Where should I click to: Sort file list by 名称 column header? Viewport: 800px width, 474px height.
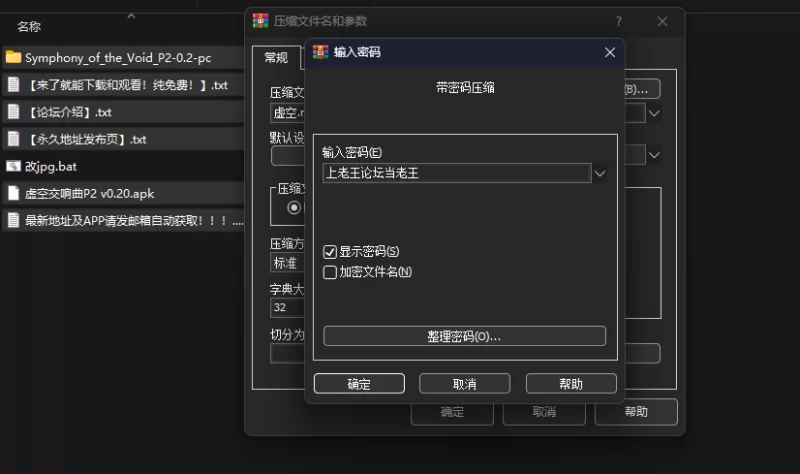pyautogui.click(x=29, y=27)
